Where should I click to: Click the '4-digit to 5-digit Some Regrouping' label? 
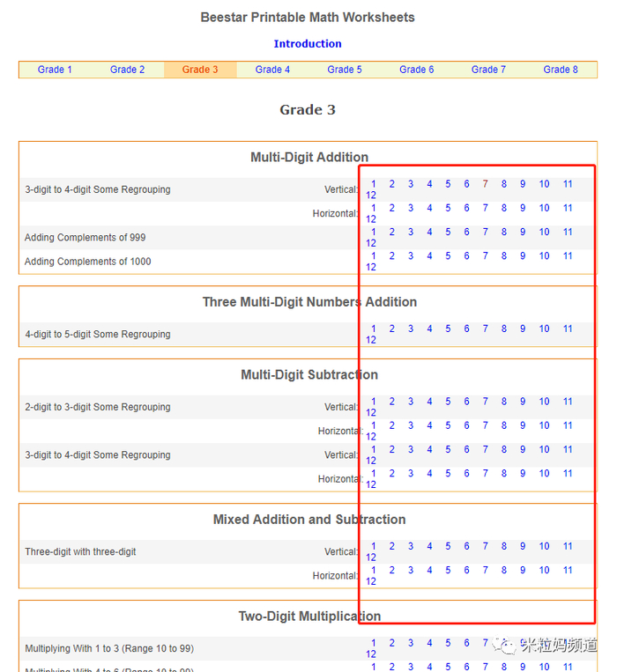[97, 335]
